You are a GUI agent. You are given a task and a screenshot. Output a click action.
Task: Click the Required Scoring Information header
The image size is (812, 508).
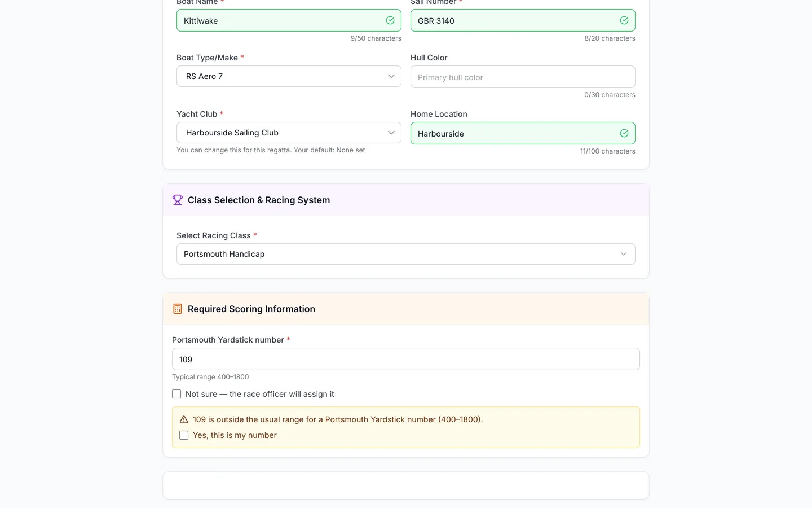click(251, 309)
